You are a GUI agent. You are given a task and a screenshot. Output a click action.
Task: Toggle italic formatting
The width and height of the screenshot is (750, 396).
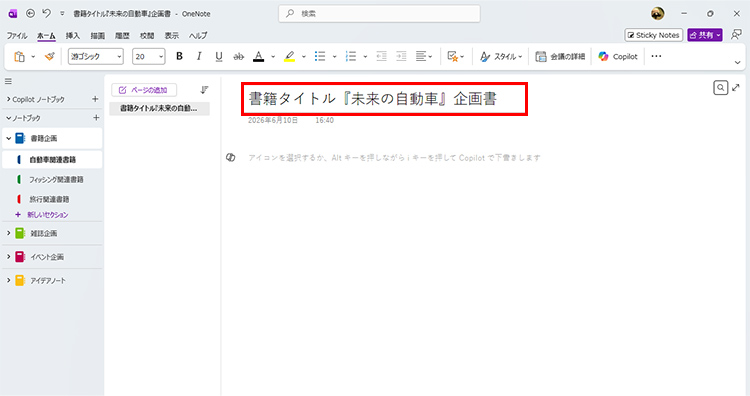199,56
